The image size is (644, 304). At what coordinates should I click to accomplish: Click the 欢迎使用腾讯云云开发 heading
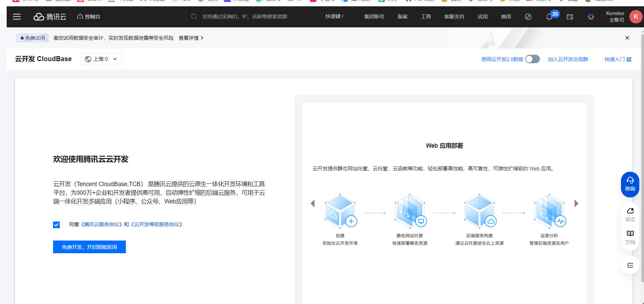click(x=91, y=159)
